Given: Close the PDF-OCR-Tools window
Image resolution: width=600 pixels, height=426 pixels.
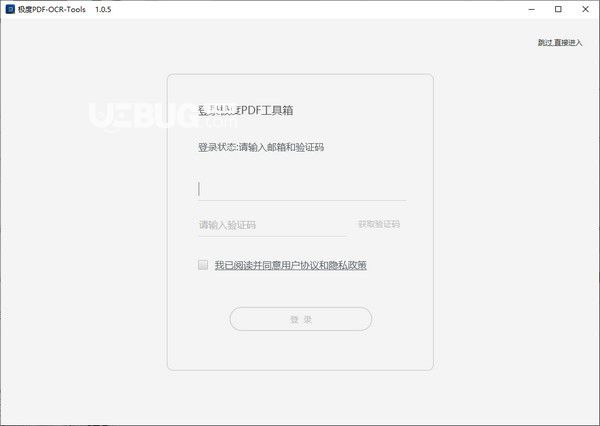Looking at the screenshot, I should click(585, 9).
